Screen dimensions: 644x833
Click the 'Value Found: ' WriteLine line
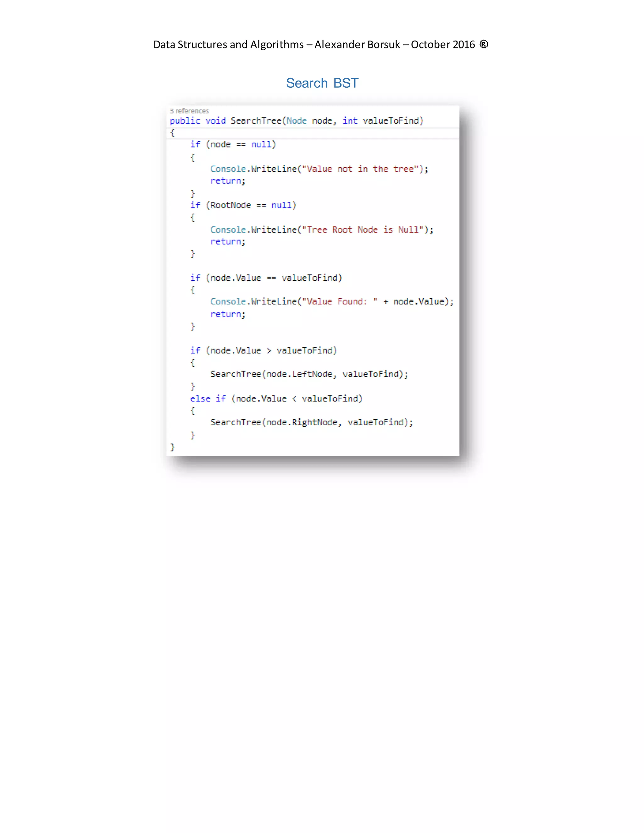click(x=332, y=302)
